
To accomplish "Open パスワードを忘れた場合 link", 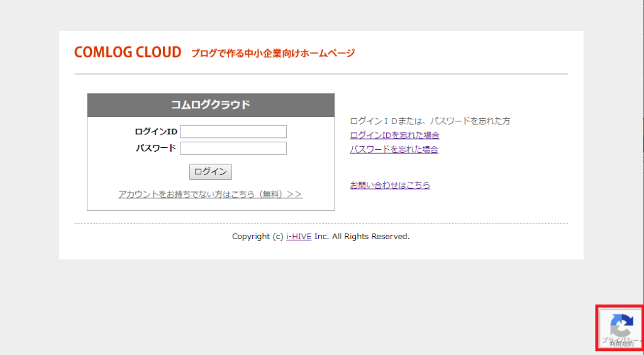I will pos(394,149).
